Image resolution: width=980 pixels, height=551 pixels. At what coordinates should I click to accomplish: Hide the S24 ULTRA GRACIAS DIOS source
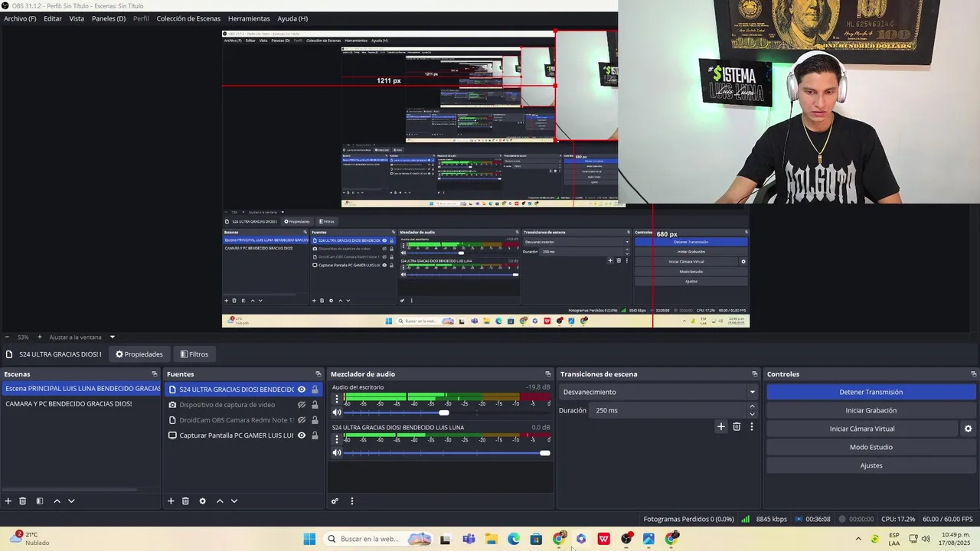pyautogui.click(x=302, y=390)
